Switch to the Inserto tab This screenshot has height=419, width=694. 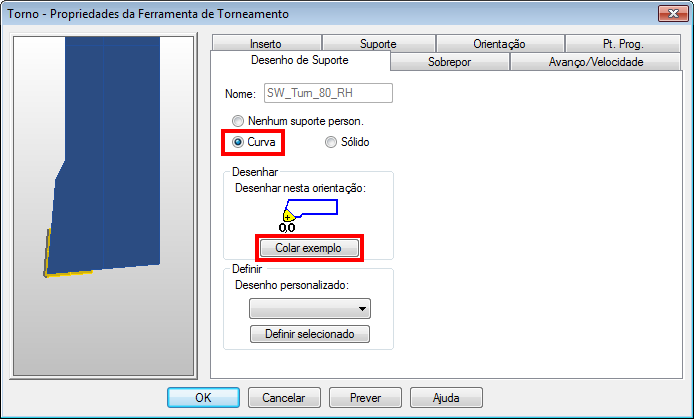coord(266,43)
